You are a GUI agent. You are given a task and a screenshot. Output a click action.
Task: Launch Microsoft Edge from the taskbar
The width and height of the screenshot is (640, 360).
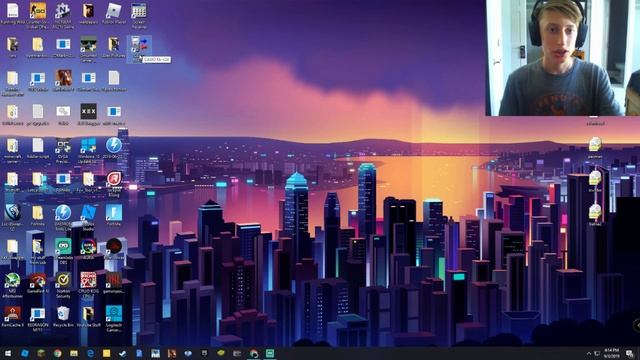[x=90, y=353]
